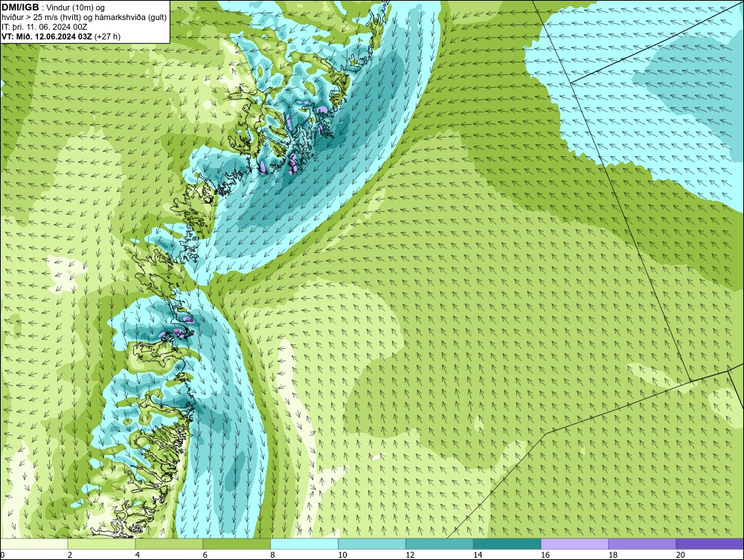The image size is (744, 560).
Task: Click the 'VT: Mið. 12.06.2024 03Z' valid time
Action: point(48,36)
